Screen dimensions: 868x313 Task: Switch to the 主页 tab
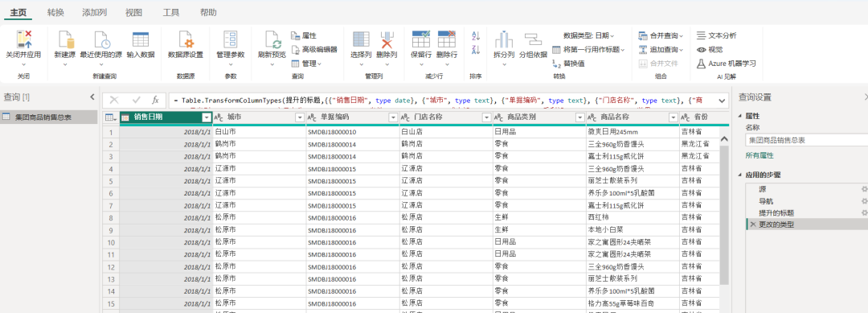[x=18, y=12]
